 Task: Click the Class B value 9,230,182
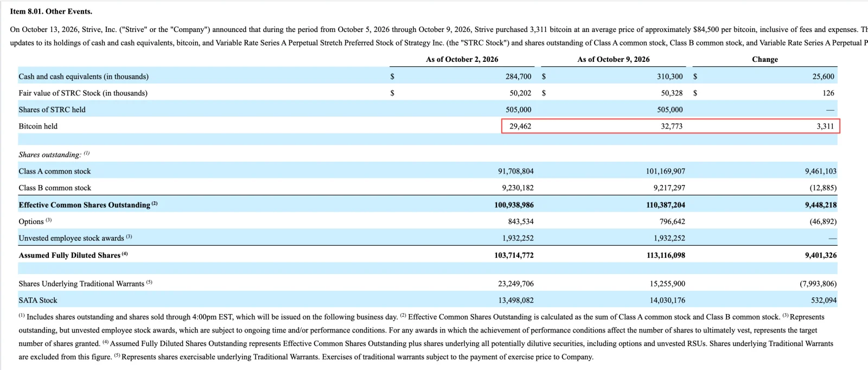(x=518, y=188)
